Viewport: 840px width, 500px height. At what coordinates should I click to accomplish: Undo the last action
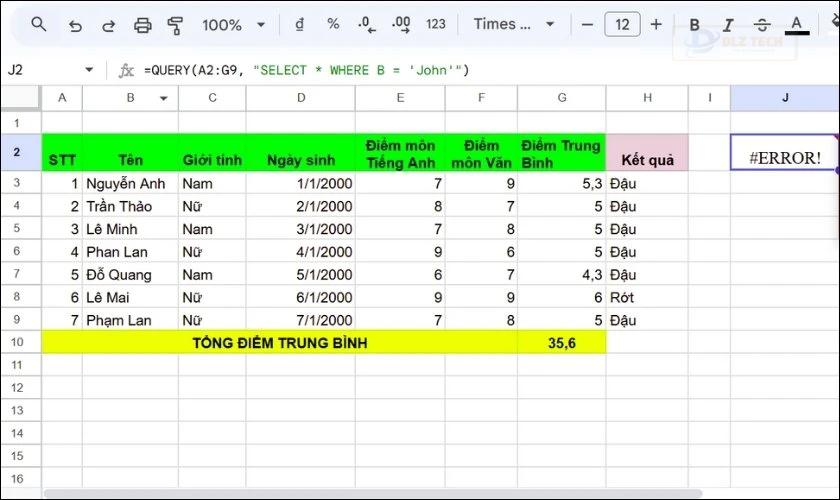[75, 25]
